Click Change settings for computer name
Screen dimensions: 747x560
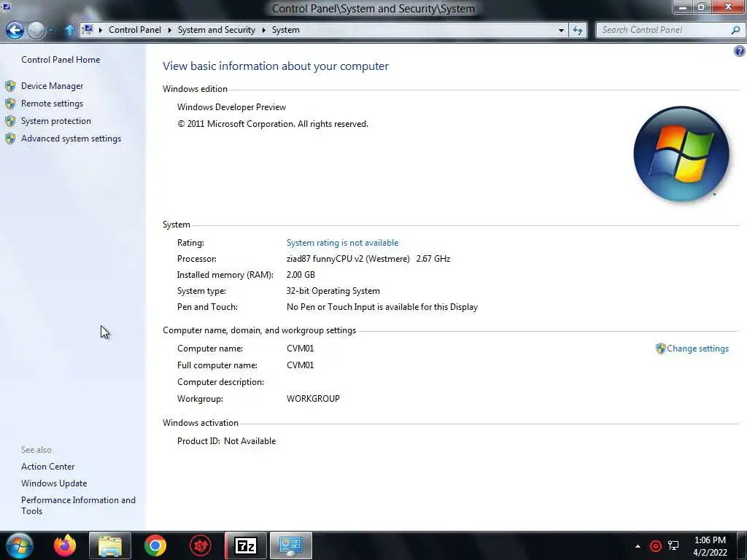(697, 349)
